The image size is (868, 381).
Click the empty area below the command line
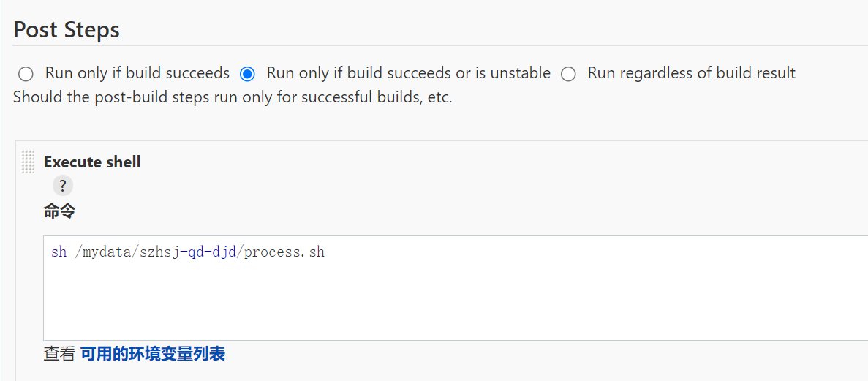pos(453,307)
